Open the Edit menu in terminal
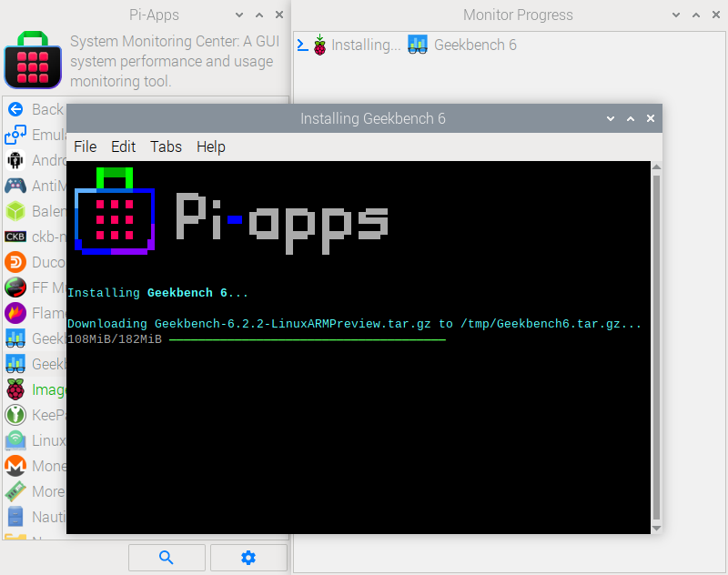 (123, 146)
